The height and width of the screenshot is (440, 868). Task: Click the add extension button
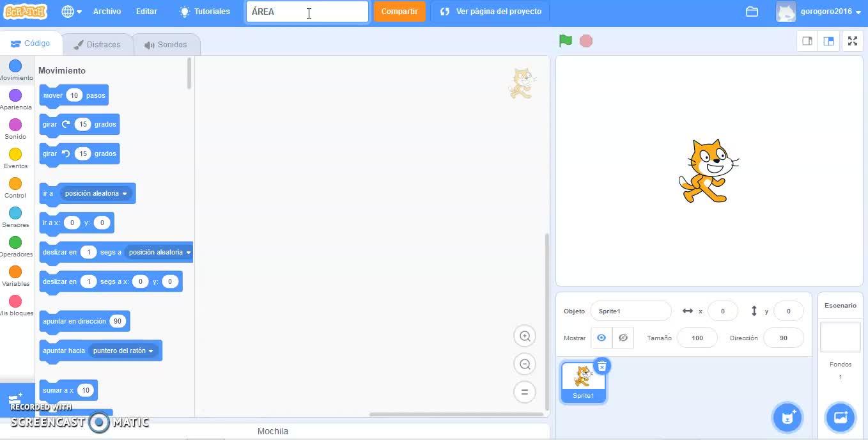pos(17,400)
